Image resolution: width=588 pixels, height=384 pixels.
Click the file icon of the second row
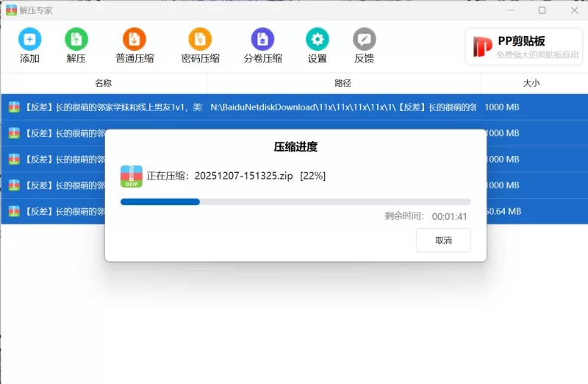pyautogui.click(x=14, y=133)
